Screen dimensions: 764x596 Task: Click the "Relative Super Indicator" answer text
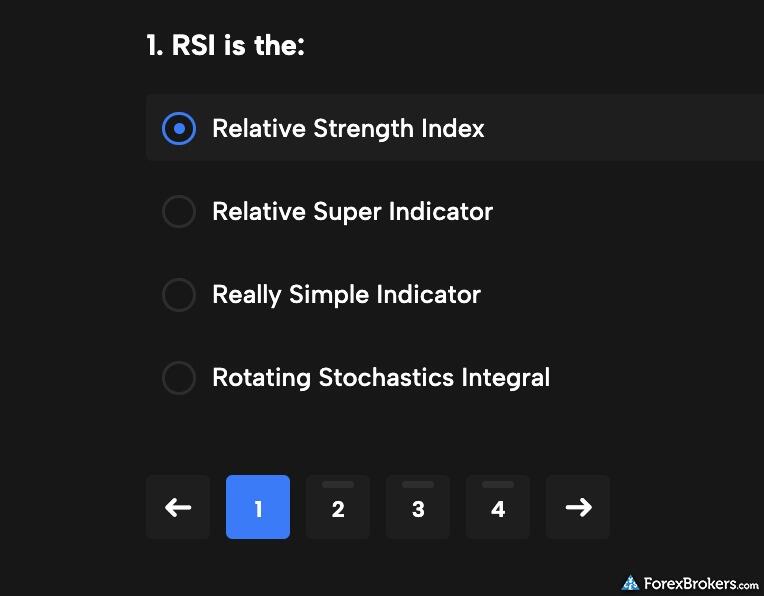pos(352,211)
